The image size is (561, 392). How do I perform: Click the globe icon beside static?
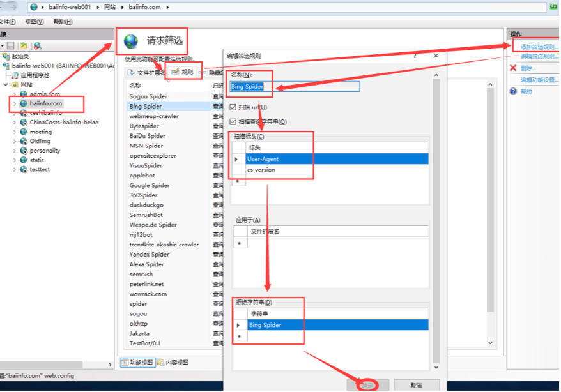coord(24,160)
